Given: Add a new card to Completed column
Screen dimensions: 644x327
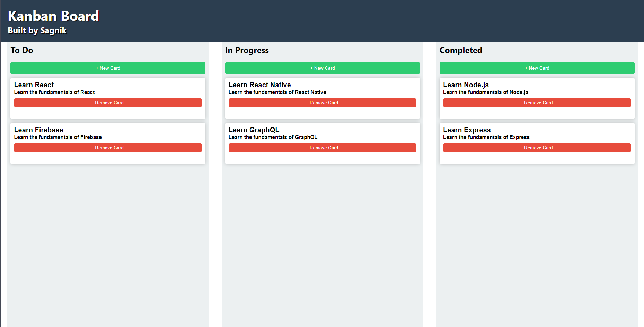Looking at the screenshot, I should (x=537, y=68).
